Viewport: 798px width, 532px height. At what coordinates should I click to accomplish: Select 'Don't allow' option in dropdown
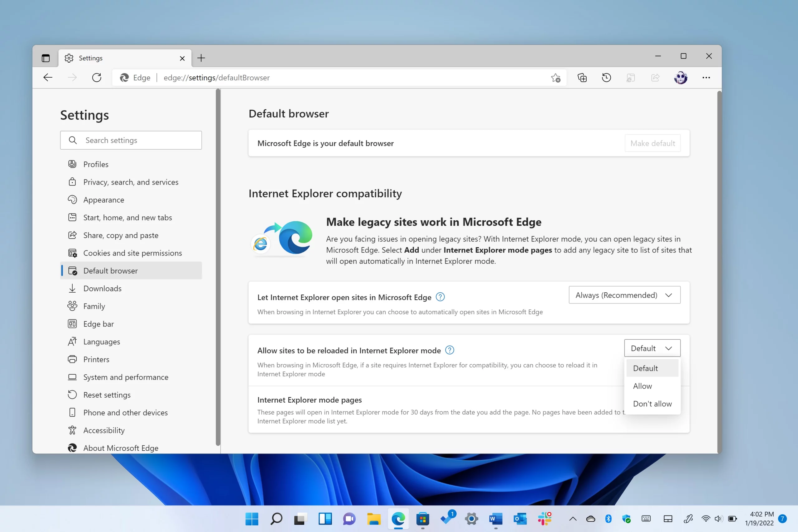pyautogui.click(x=652, y=403)
